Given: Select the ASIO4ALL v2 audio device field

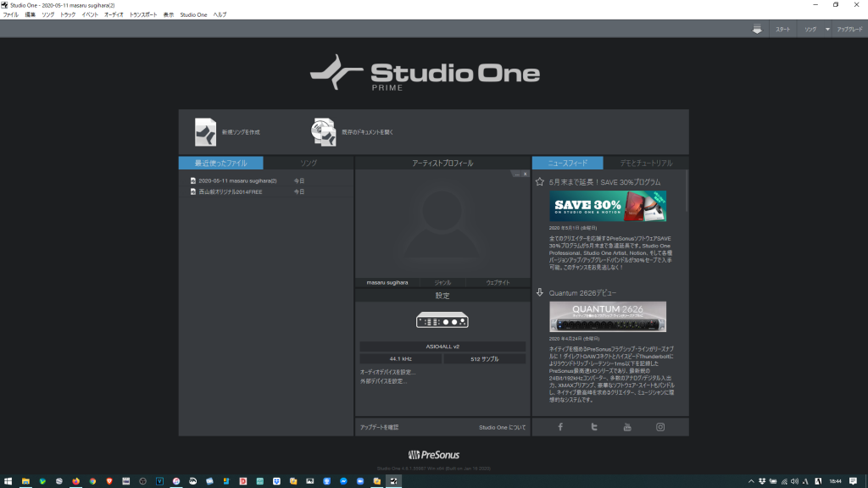Looking at the screenshot, I should click(x=442, y=347).
